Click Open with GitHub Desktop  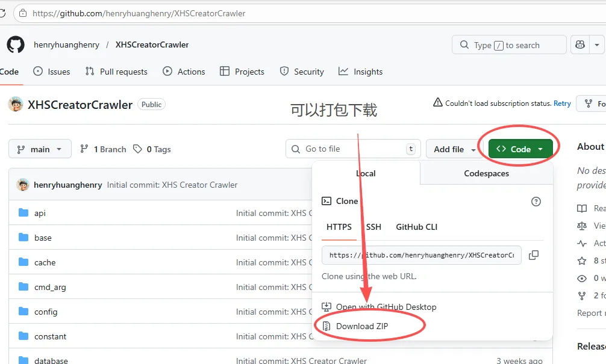coord(386,307)
